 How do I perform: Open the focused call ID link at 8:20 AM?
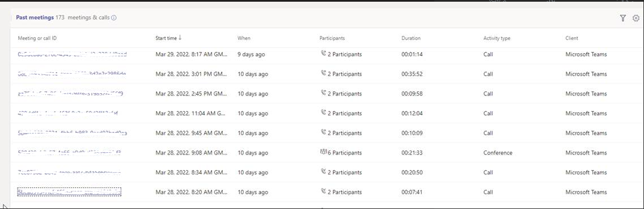pyautogui.click(x=69, y=192)
